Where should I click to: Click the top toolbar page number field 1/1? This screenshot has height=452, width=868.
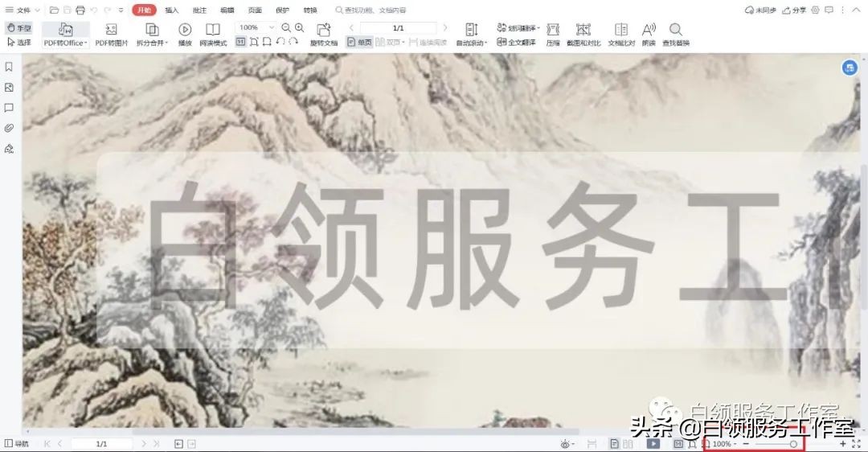[398, 27]
